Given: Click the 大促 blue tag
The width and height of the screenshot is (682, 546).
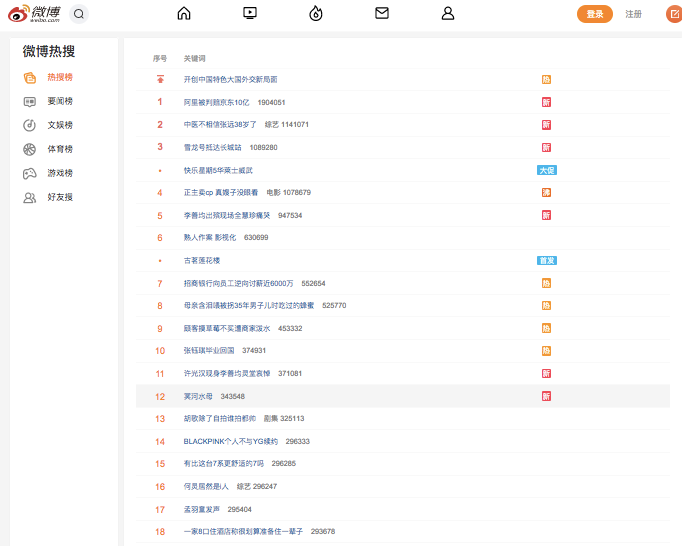Looking at the screenshot, I should click(x=547, y=170).
